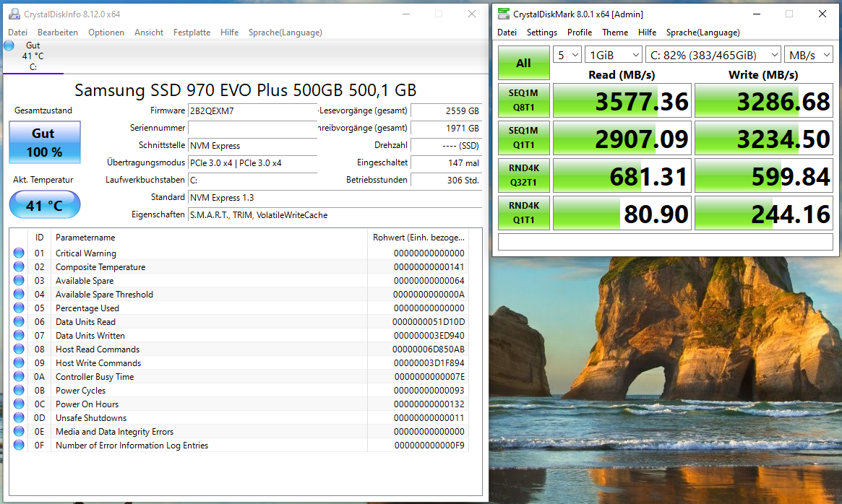Click the Firmware field 2B2QEXM7
The image size is (842, 504).
pos(252,110)
